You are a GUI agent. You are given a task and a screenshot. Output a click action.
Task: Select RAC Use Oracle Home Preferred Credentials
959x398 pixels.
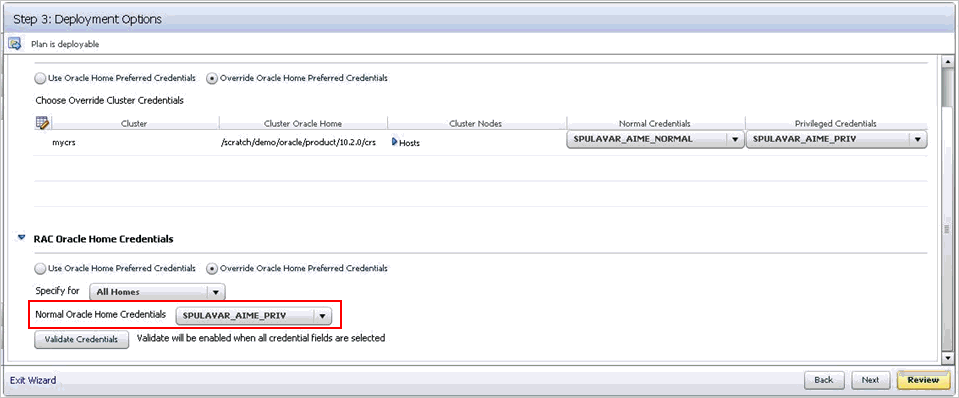(x=40, y=268)
